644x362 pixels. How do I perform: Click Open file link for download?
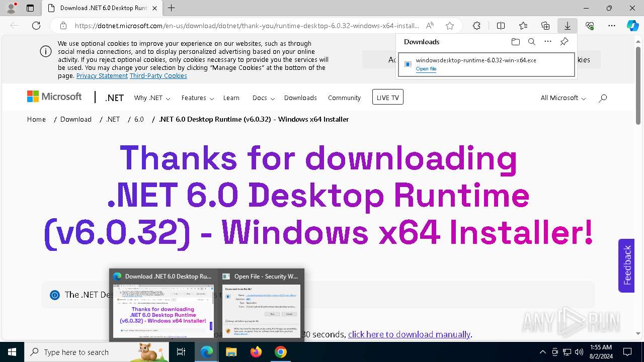click(426, 69)
